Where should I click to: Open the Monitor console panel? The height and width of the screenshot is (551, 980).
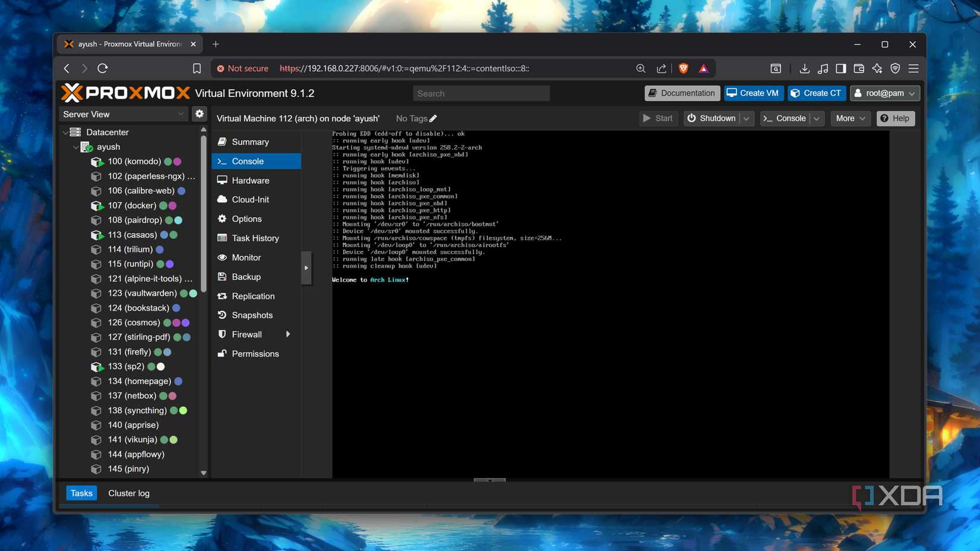(x=246, y=257)
